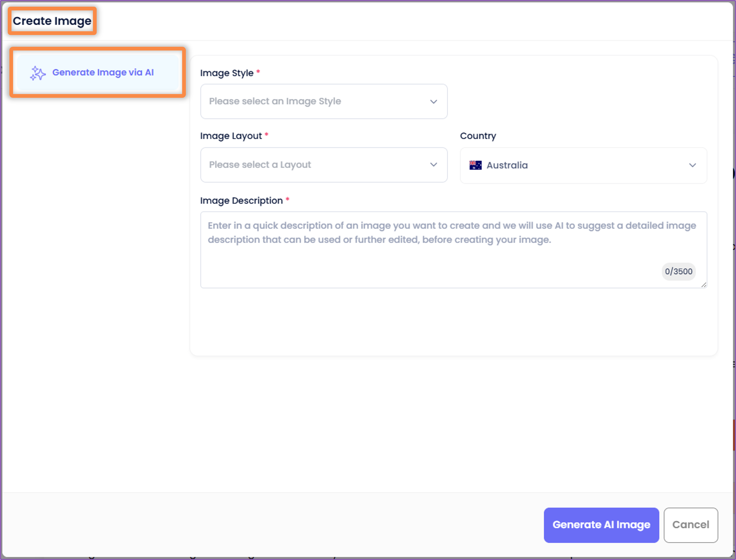Expand the Country dropdown showing Australia
Image resolution: width=736 pixels, height=560 pixels.
583,165
